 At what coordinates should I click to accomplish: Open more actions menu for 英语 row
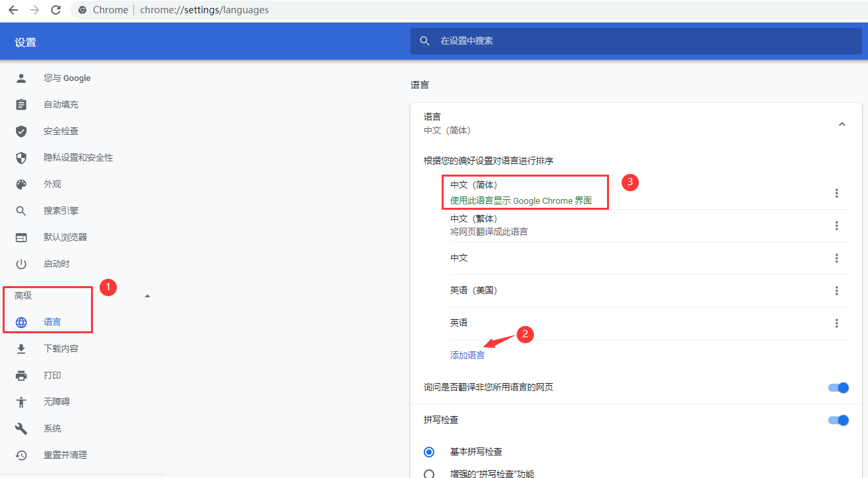click(x=837, y=323)
